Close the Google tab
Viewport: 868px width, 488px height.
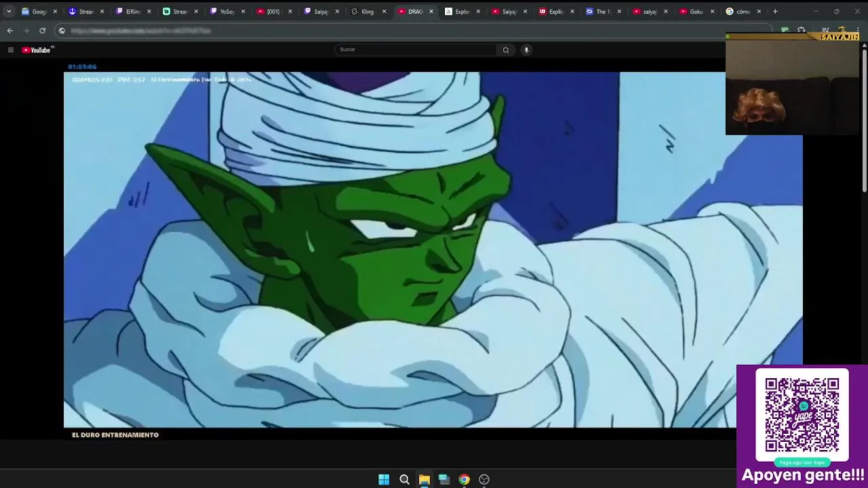[x=55, y=12]
